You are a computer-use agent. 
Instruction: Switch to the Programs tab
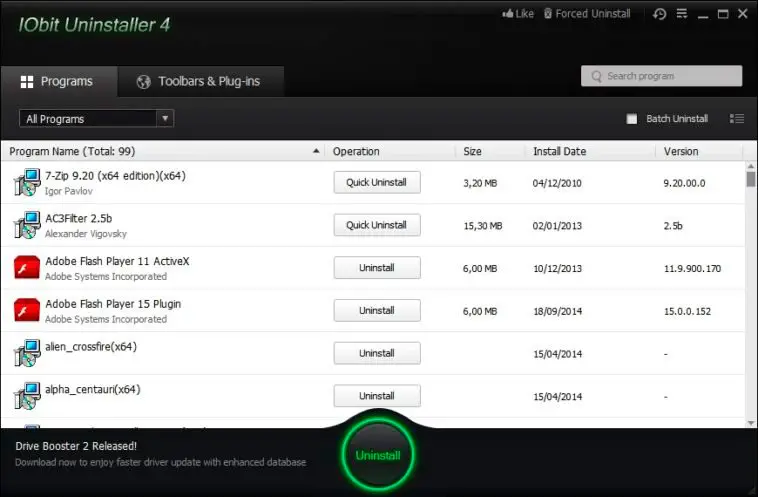pos(59,81)
